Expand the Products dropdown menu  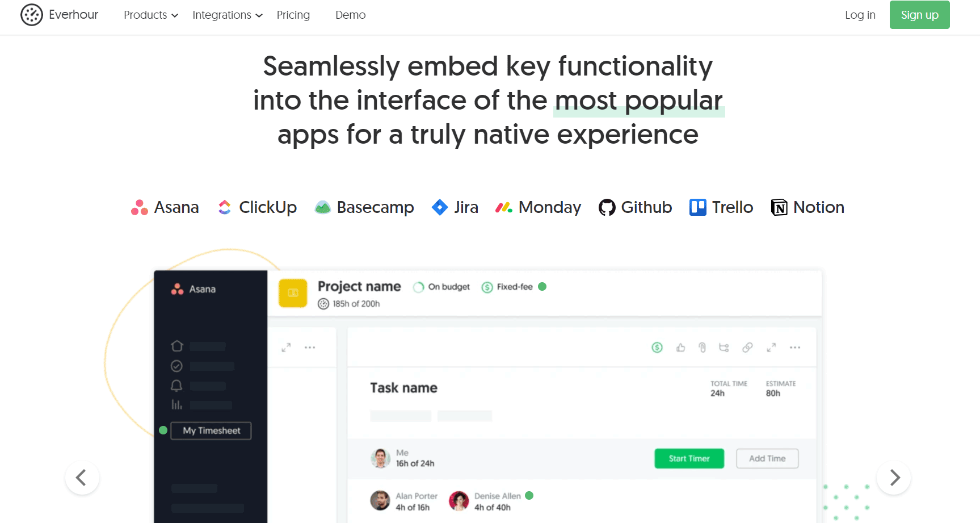pos(151,15)
